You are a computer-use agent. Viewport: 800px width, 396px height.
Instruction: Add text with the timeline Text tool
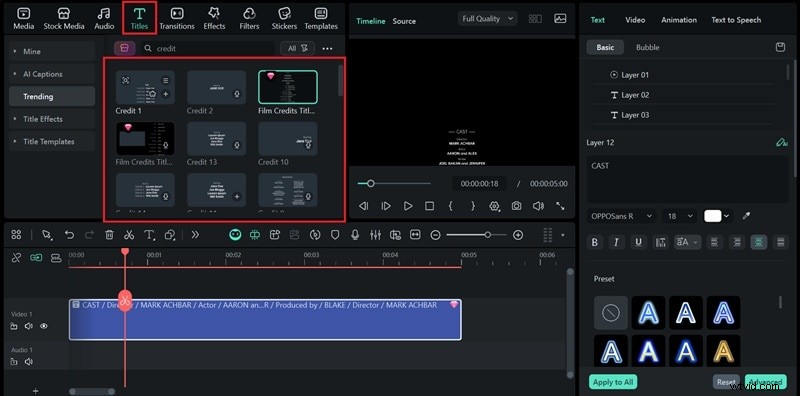coord(149,235)
